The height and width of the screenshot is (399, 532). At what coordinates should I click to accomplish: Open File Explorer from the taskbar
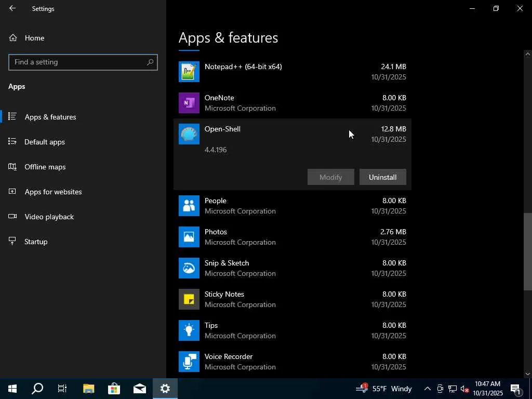(89, 389)
